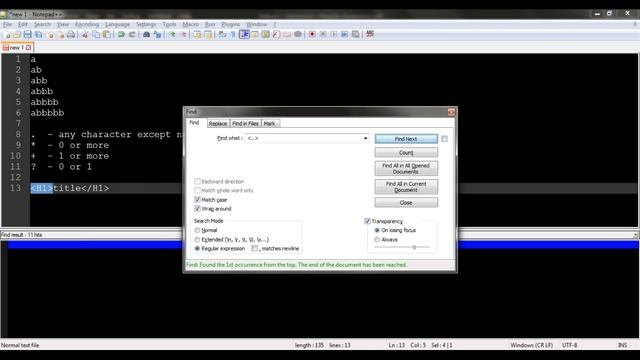Click the Copy toolbar icon

click(96, 34)
